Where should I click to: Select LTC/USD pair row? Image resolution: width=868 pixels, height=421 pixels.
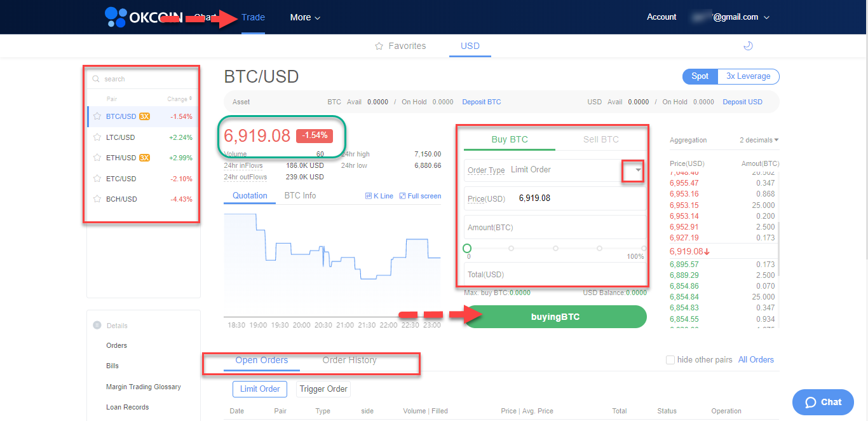[x=143, y=137]
